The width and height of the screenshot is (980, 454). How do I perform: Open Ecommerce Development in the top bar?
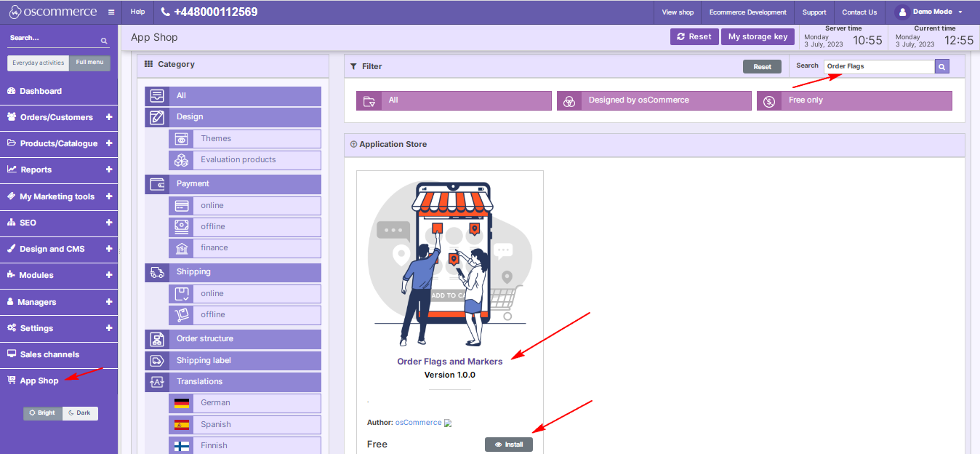[748, 12]
